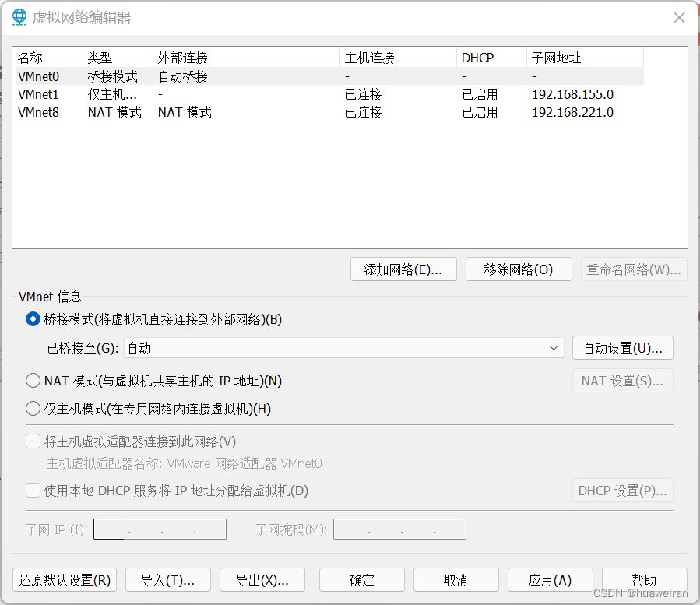700x605 pixels.
Task: Toggle 将主机虚拟适配器连接到此网络 checkbox
Action: pos(33,441)
